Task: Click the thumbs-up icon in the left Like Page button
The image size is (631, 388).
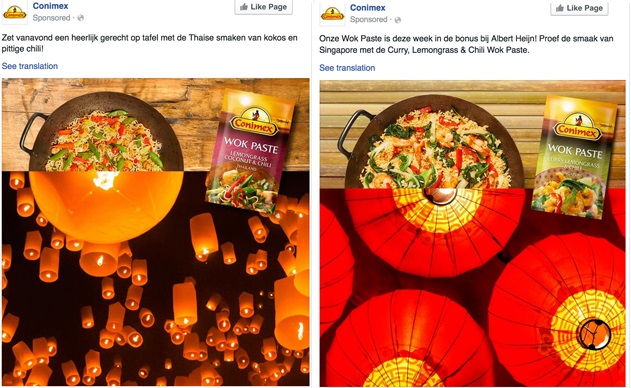Action: pyautogui.click(x=244, y=7)
